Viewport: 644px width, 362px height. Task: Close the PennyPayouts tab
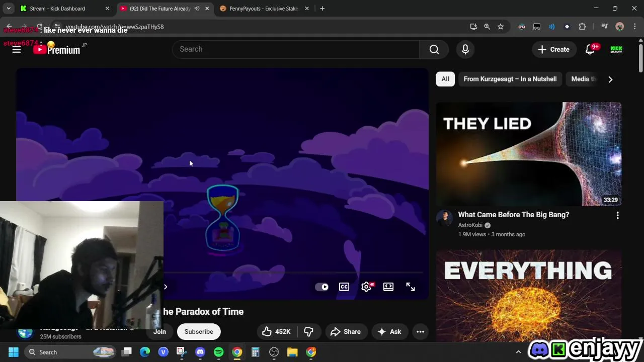(307, 9)
